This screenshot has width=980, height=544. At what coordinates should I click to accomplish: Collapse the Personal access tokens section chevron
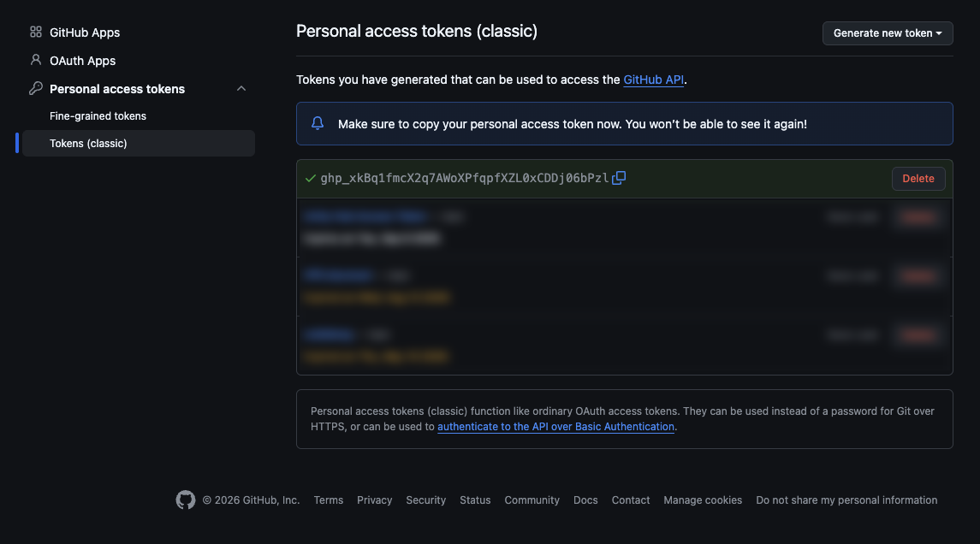[x=241, y=89]
